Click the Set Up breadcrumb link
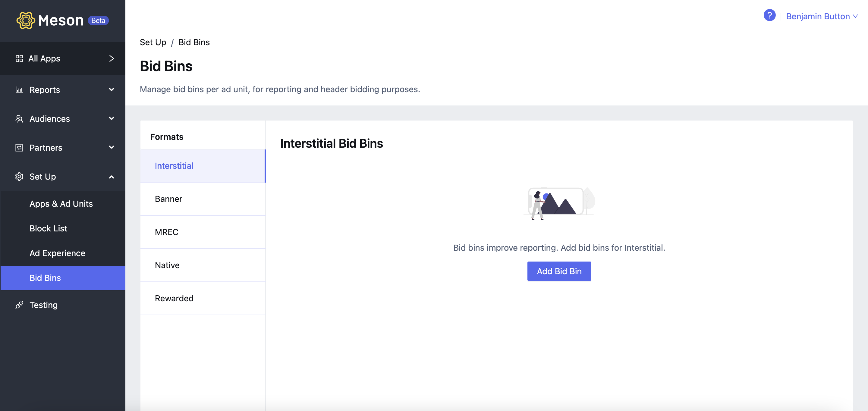The image size is (868, 411). (x=153, y=42)
